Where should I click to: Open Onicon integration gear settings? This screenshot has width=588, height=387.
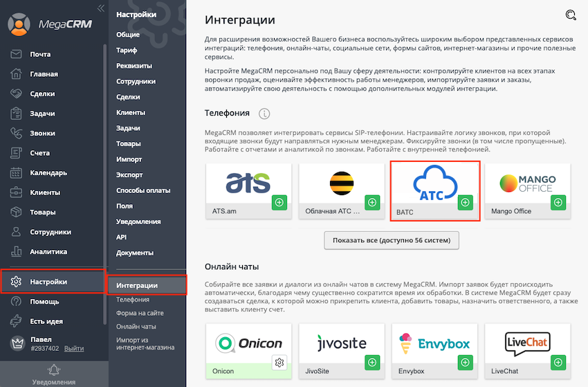tap(279, 362)
